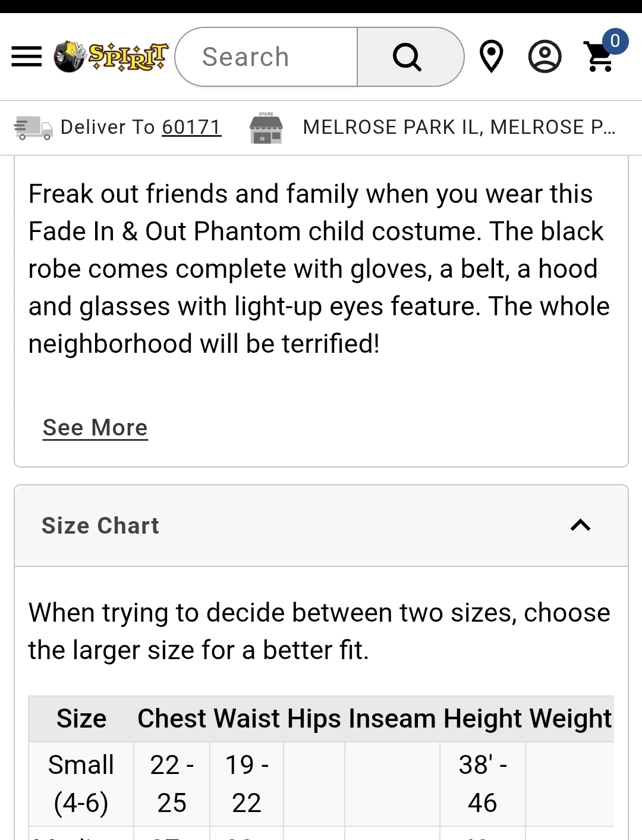Image resolution: width=642 pixels, height=840 pixels.
Task: Click the Small (4-6) size row
Action: pos(81,783)
